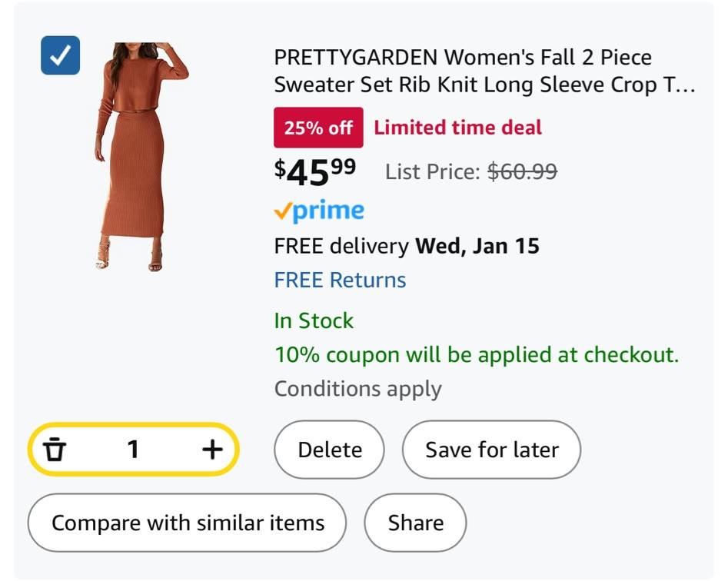The width and height of the screenshot is (728, 581).
Task: Click the 25% off deal badge
Action: point(318,127)
